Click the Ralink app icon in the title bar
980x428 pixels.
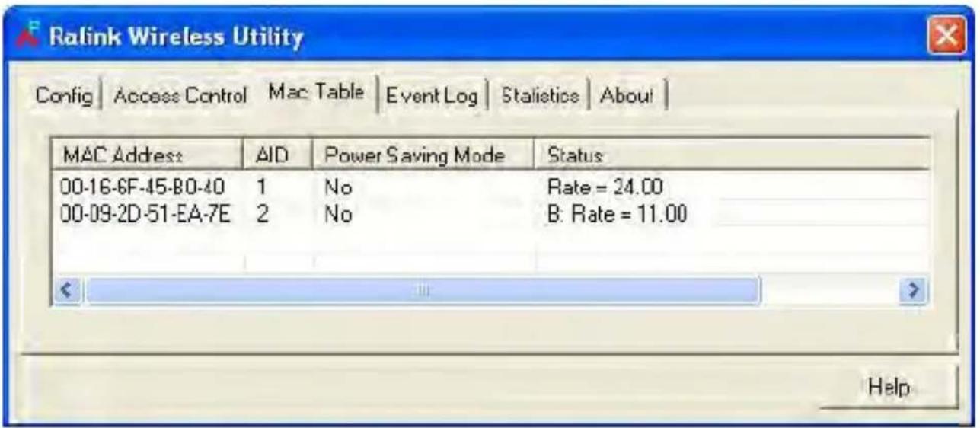[29, 36]
